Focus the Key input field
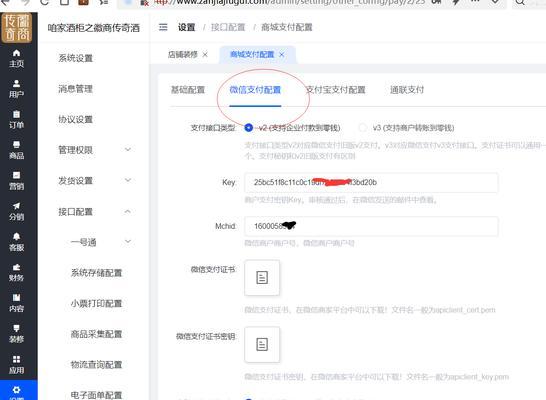 [x=371, y=182]
